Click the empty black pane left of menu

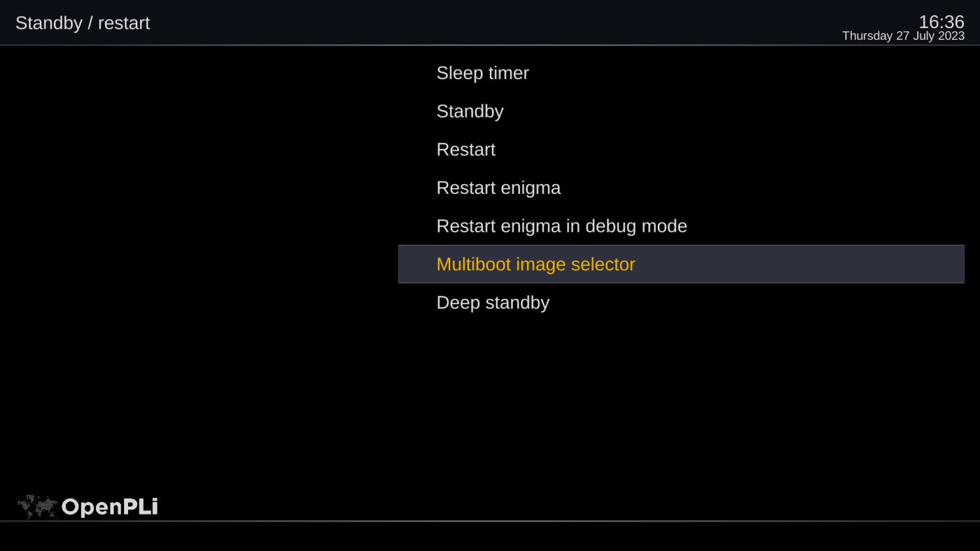coord(196,261)
